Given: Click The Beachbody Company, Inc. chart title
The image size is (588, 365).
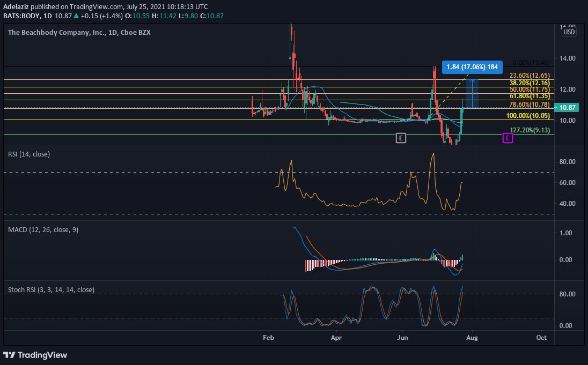Looking at the screenshot, I should (79, 33).
